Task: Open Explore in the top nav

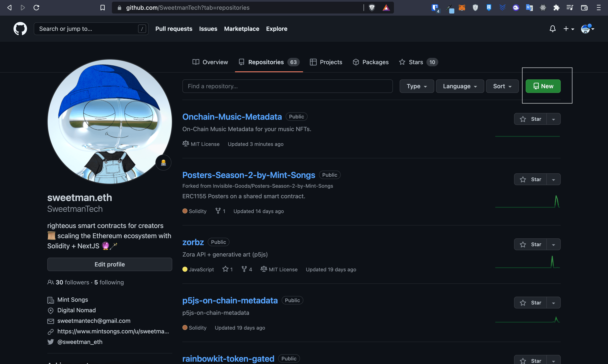Action: click(277, 29)
